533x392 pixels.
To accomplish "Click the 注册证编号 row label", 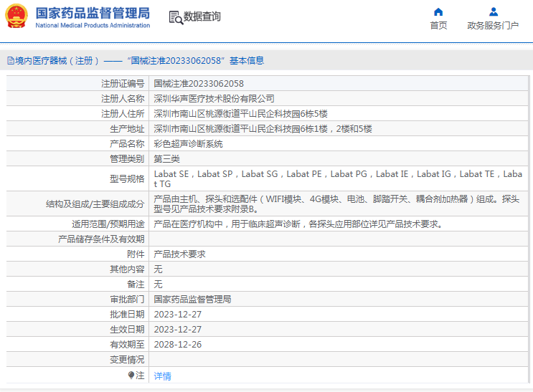I will pos(123,84).
